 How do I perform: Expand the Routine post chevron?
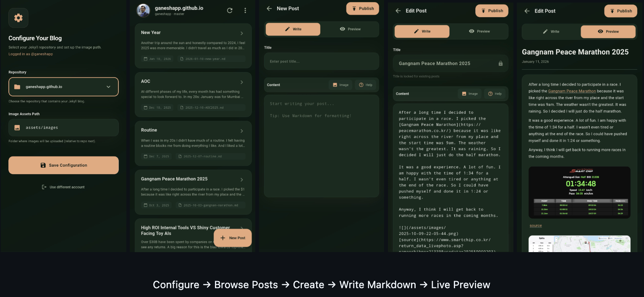(242, 131)
